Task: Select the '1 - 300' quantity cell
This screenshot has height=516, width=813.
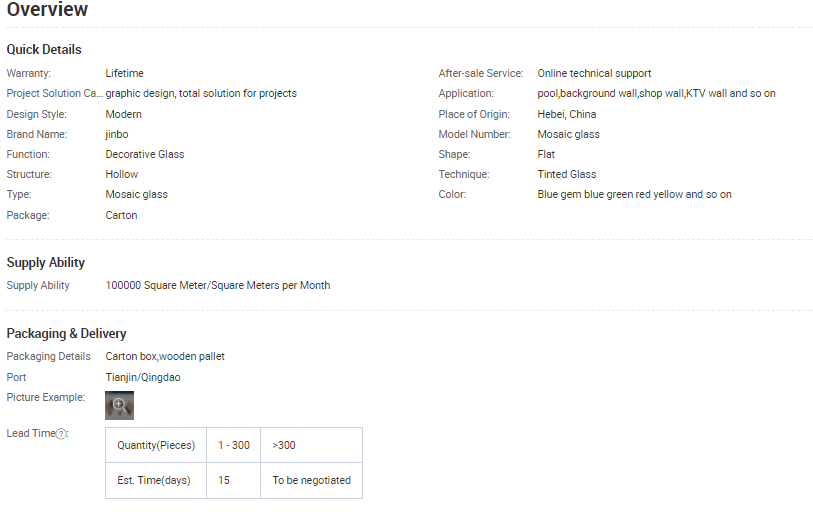Action: pos(234,445)
